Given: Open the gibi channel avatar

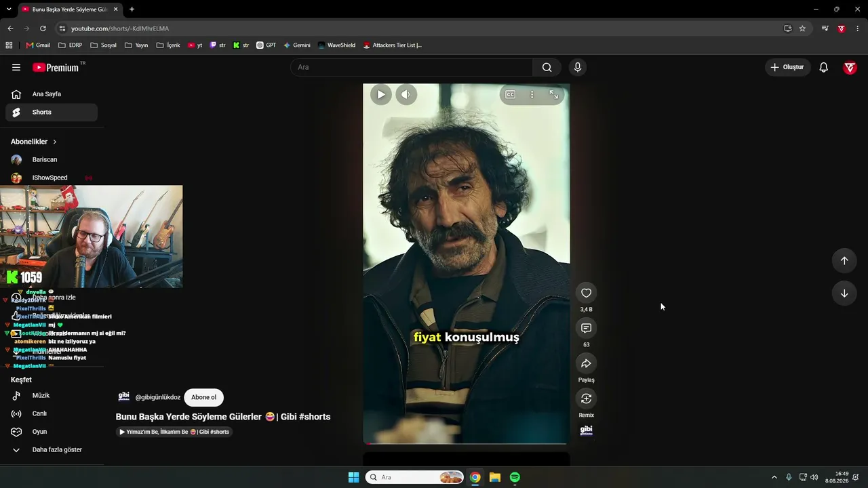Looking at the screenshot, I should (124, 396).
